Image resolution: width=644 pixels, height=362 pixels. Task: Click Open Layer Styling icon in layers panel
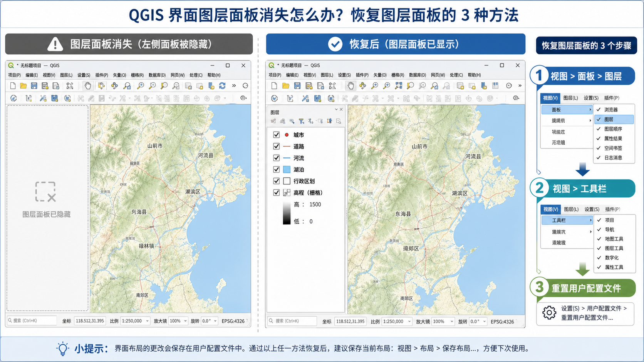point(273,121)
